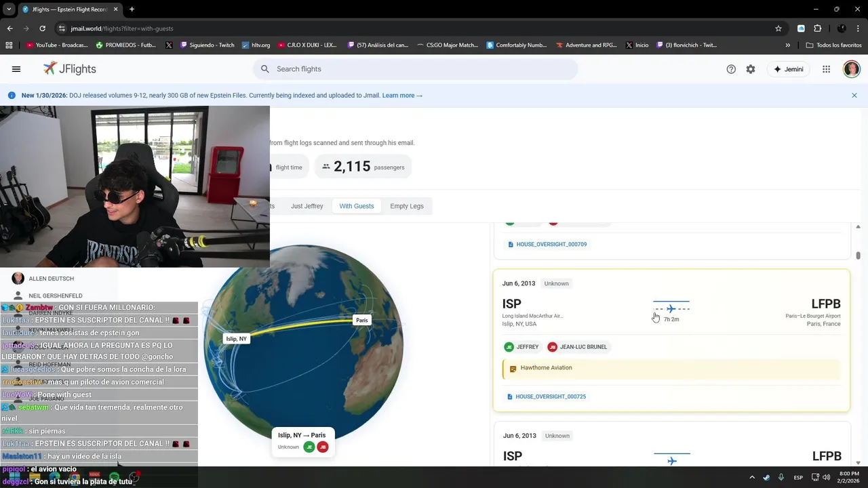868x488 pixels.
Task: Open document HOUSE_OVERSIGHT_000709
Action: tap(547, 244)
